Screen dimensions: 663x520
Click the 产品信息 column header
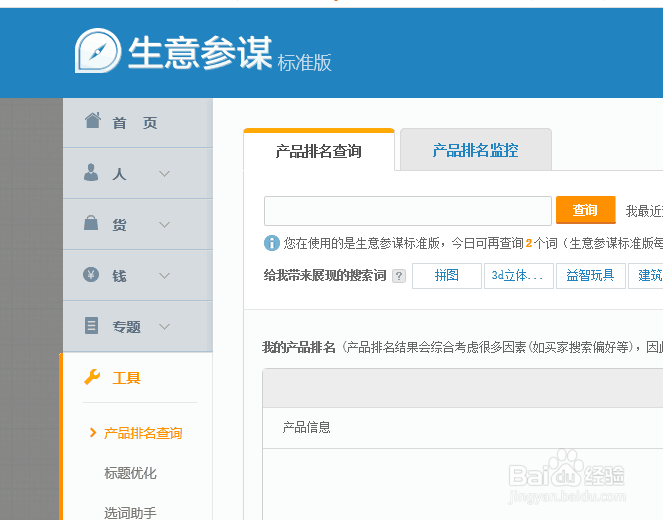tap(306, 427)
